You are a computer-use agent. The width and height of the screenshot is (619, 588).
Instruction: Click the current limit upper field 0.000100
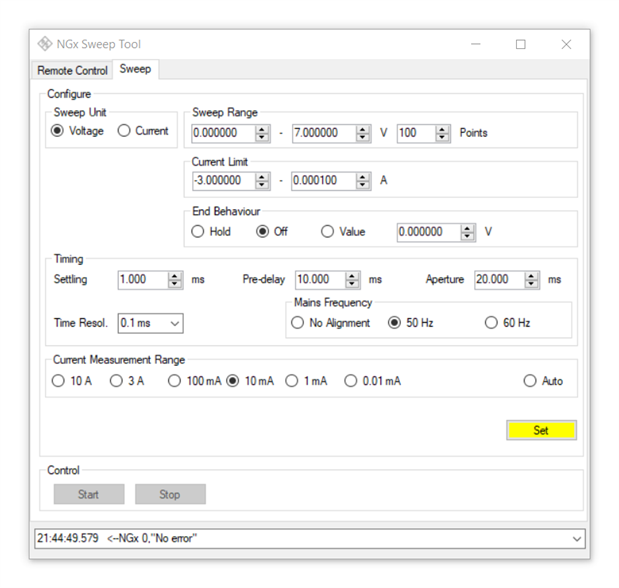coord(324,180)
